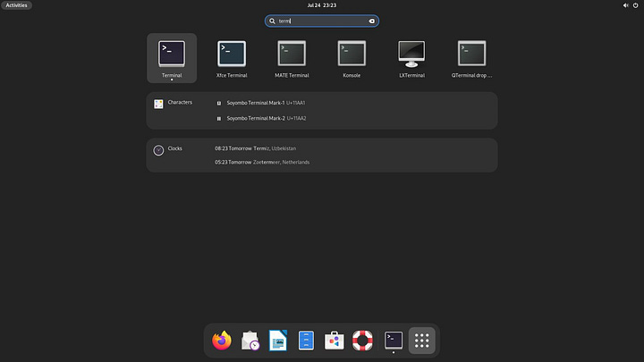Open the Characters app search provider
The image size is (644, 362).
173,103
